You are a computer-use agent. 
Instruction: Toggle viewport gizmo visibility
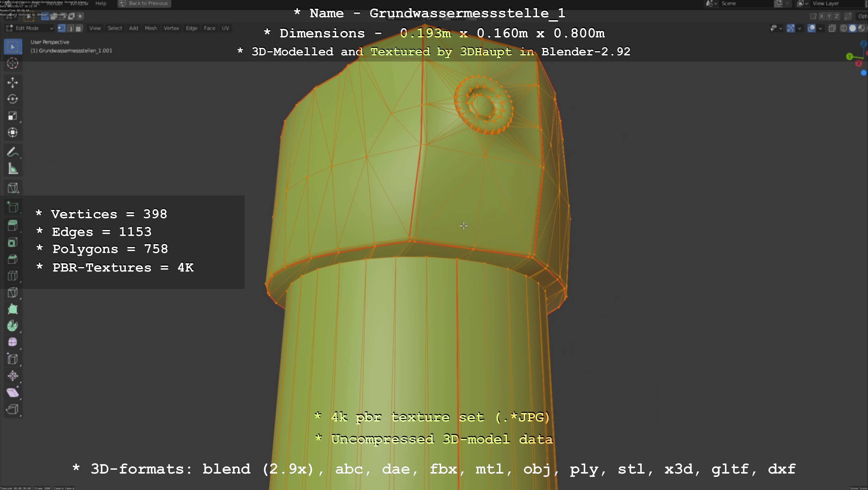tap(791, 28)
